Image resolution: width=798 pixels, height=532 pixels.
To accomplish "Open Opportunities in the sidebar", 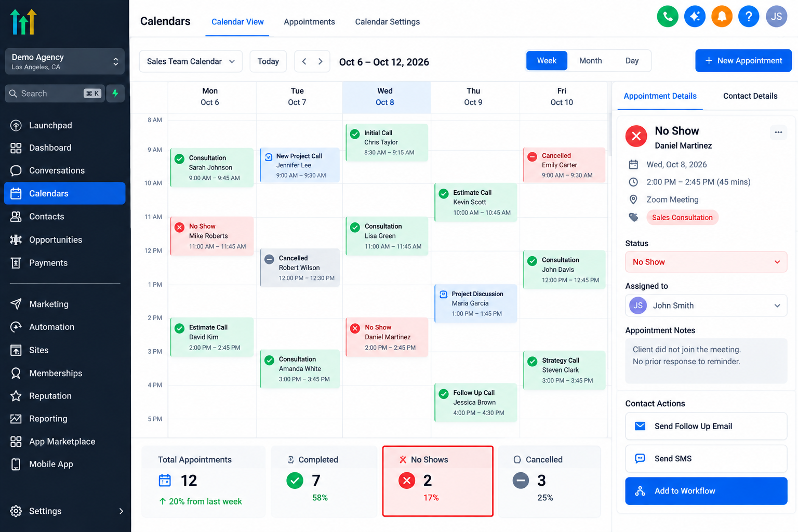I will coord(64,240).
